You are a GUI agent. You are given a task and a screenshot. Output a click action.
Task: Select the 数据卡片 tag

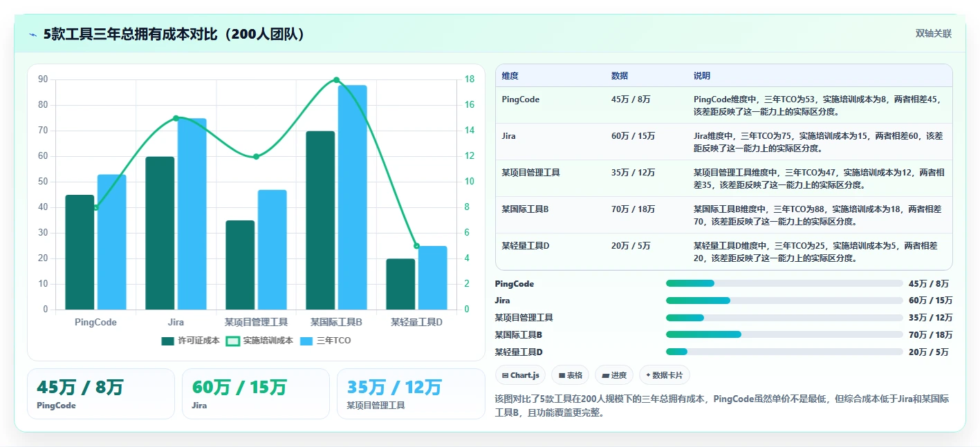pyautogui.click(x=665, y=375)
